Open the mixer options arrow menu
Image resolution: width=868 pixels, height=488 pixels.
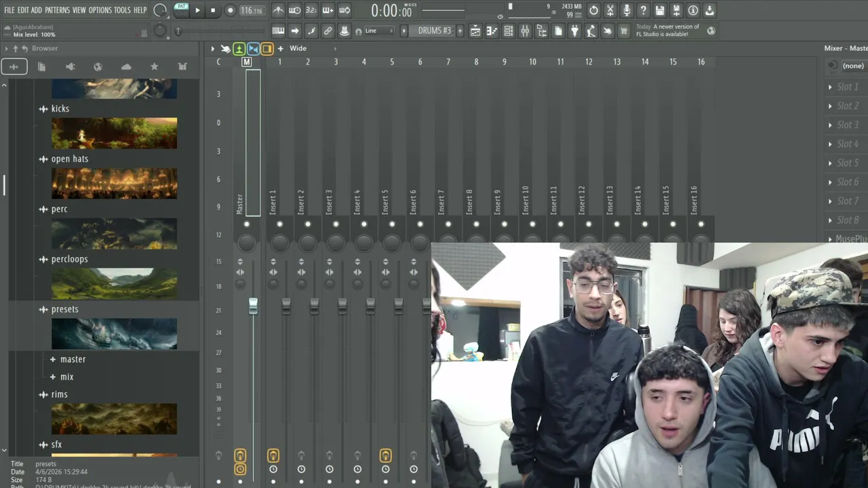point(212,48)
